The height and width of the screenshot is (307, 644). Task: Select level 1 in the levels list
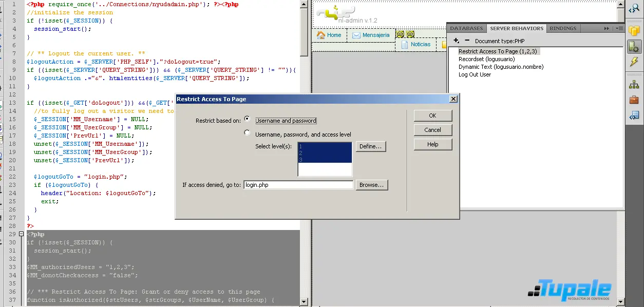click(x=325, y=146)
